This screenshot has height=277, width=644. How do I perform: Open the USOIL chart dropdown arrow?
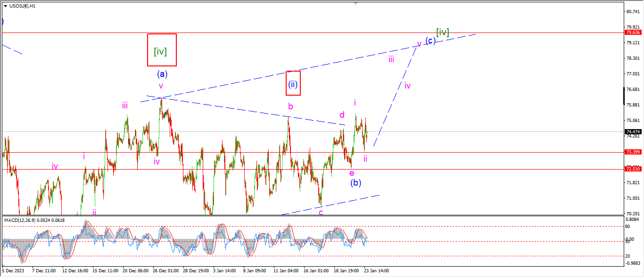[x=5, y=6]
